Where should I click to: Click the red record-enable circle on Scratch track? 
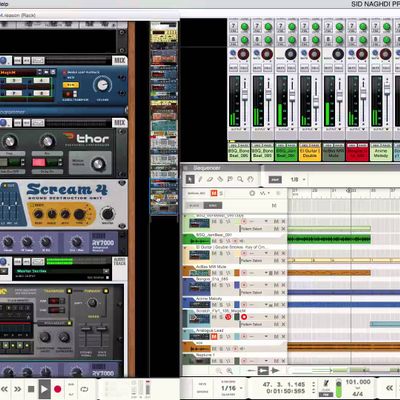(244, 317)
